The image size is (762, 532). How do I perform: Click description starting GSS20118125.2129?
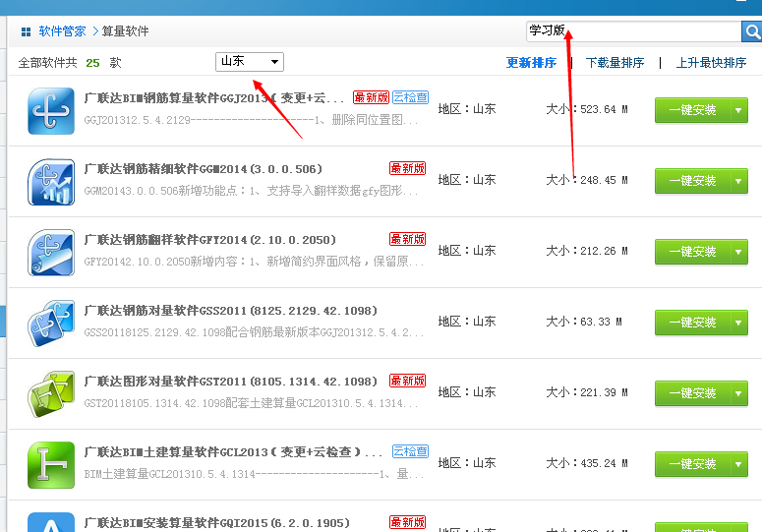coord(254,332)
